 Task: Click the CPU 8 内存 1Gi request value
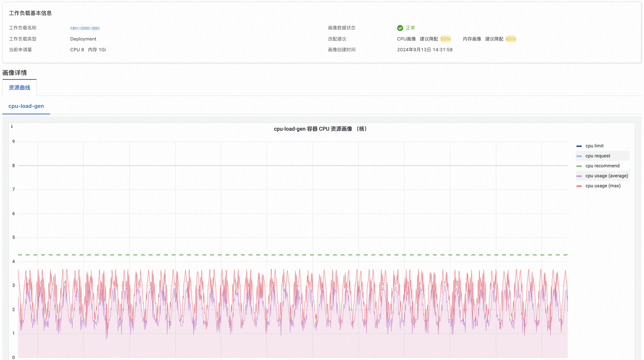coord(88,50)
